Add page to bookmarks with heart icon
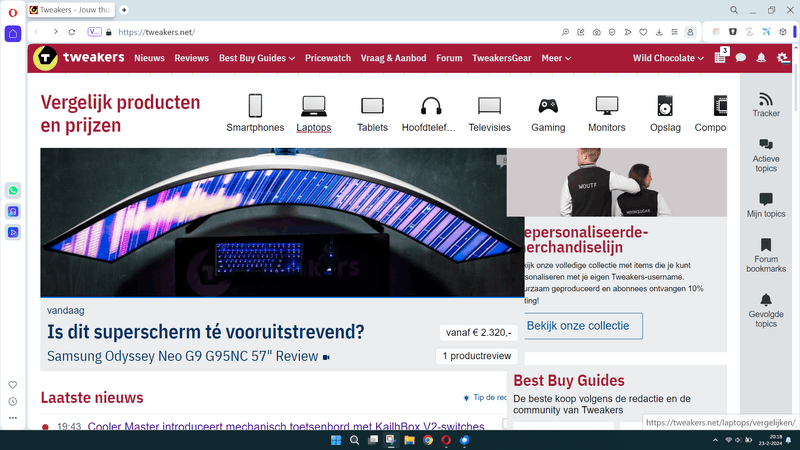800x450 pixels. coord(643,32)
